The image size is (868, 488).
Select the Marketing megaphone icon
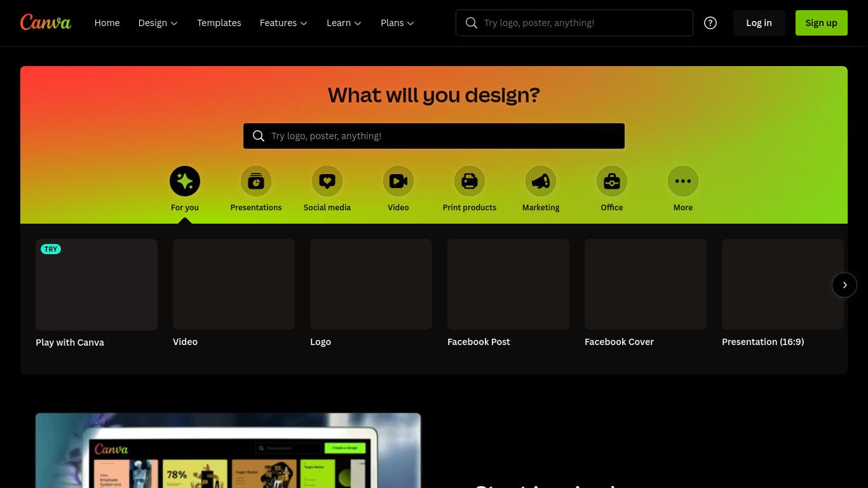[x=541, y=181]
